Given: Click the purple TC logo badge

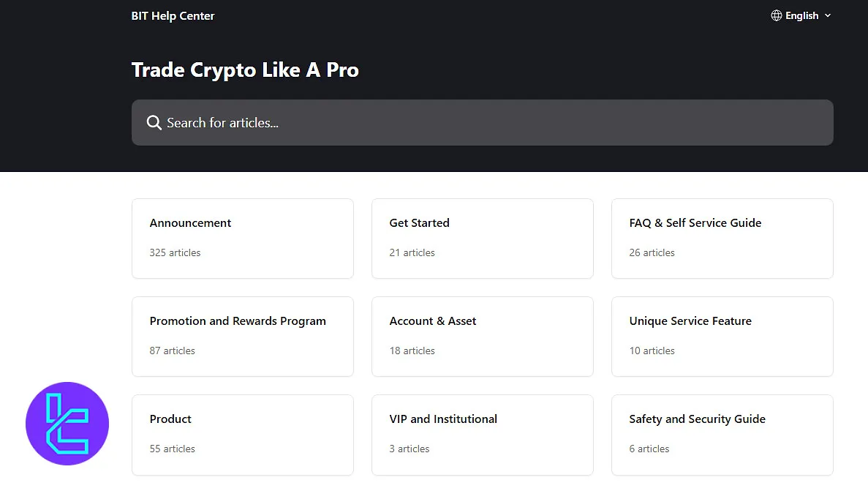Looking at the screenshot, I should 67,424.
